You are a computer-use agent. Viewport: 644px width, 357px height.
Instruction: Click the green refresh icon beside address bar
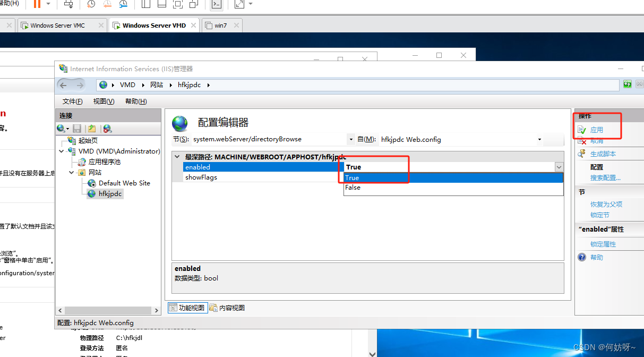pyautogui.click(x=628, y=84)
